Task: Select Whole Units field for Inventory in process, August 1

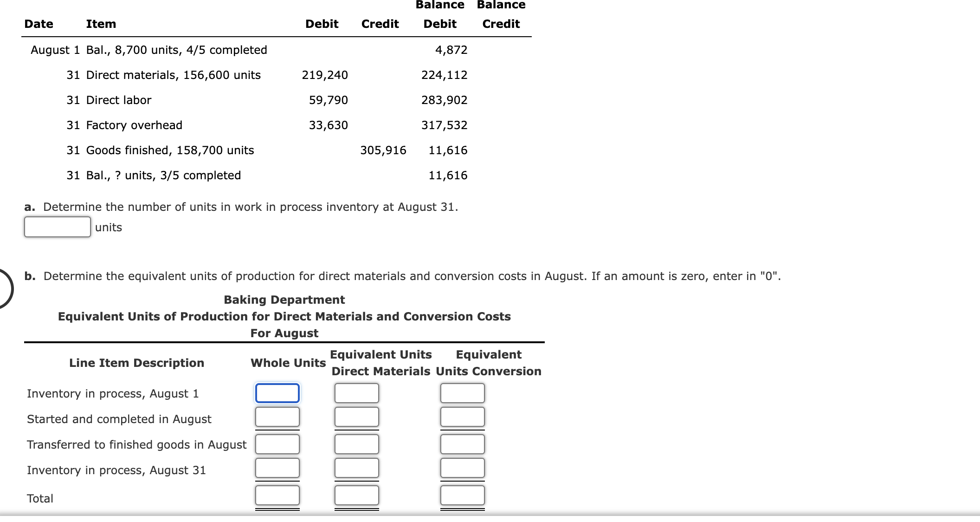Action: (277, 393)
